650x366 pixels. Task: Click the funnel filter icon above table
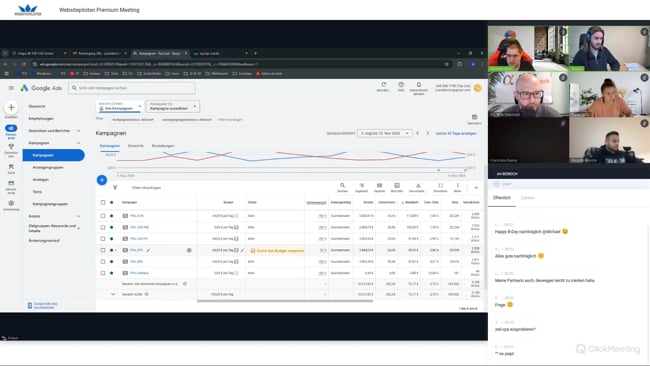coord(115,188)
